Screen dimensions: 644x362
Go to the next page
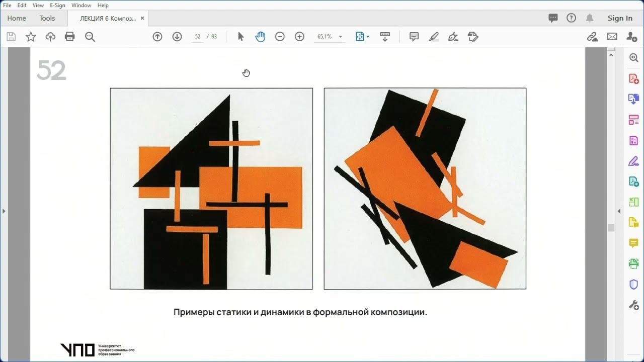[177, 37]
